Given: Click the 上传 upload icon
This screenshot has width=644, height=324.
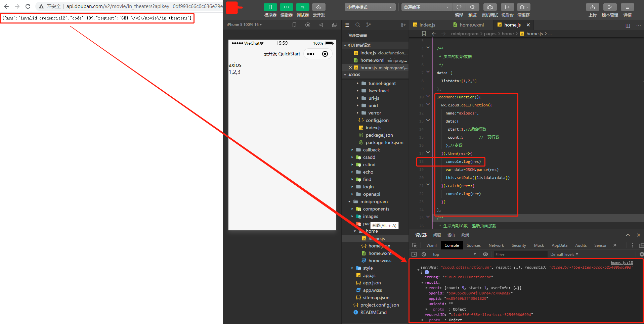Looking at the screenshot, I should (592, 7).
